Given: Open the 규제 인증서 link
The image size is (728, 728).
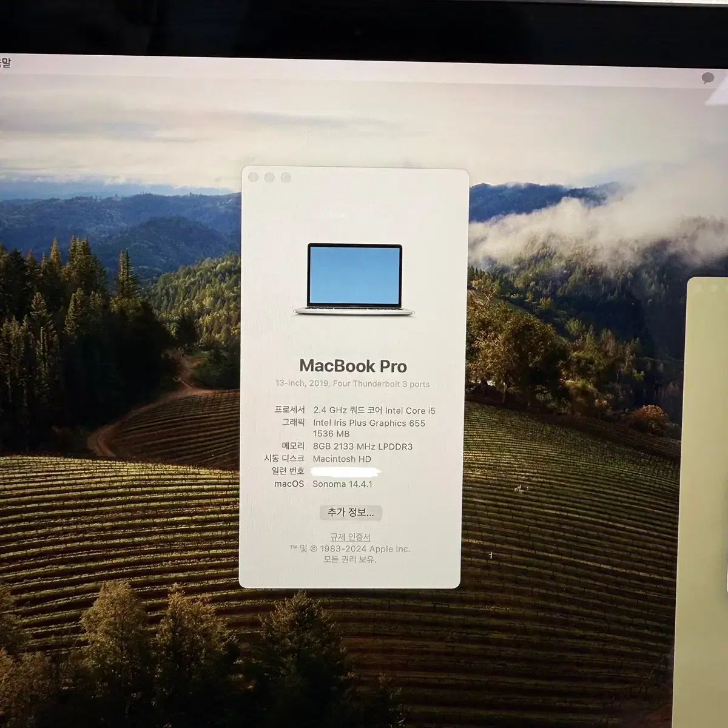Looking at the screenshot, I should pyautogui.click(x=350, y=537).
